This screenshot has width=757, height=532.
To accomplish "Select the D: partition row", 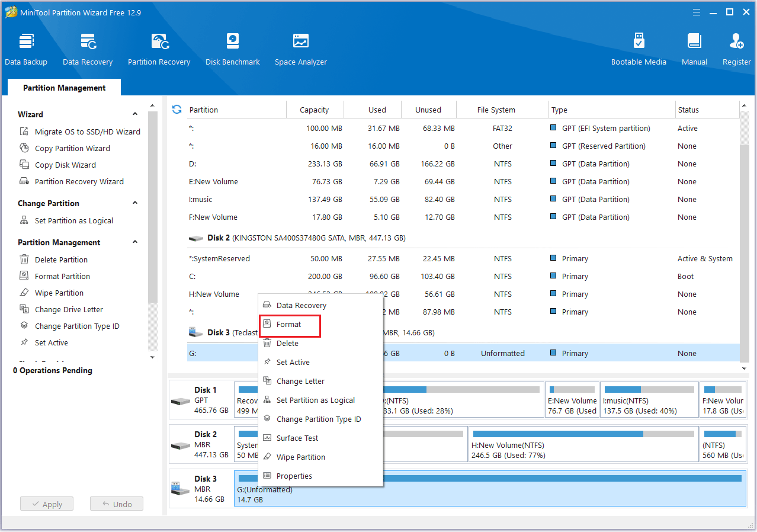I will pos(463,164).
